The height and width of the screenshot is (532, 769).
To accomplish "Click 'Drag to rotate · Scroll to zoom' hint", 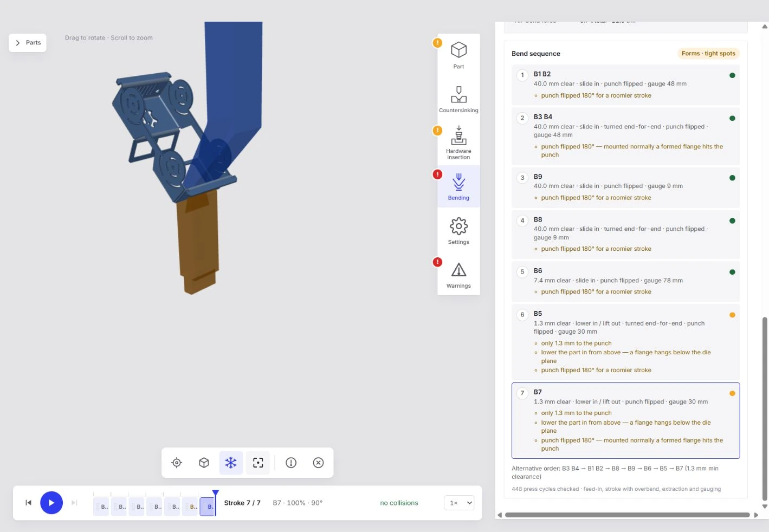I will (x=109, y=38).
